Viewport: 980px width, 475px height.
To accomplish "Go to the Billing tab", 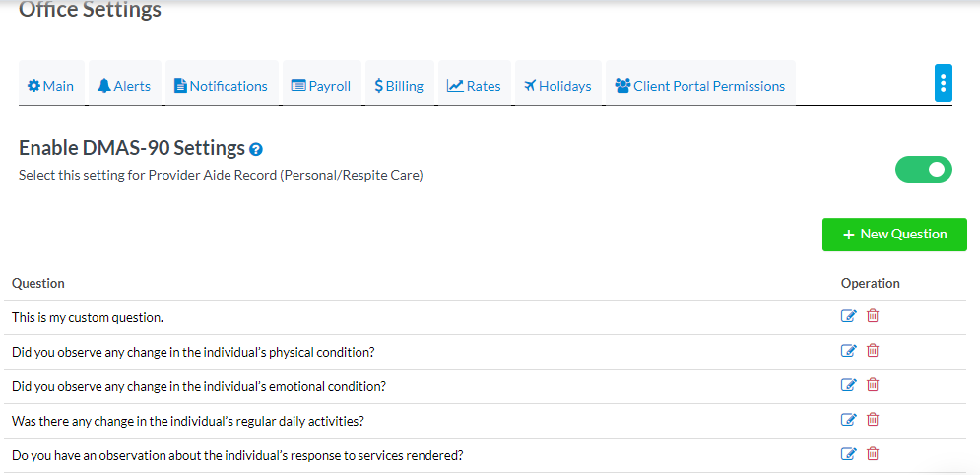I will coord(399,86).
